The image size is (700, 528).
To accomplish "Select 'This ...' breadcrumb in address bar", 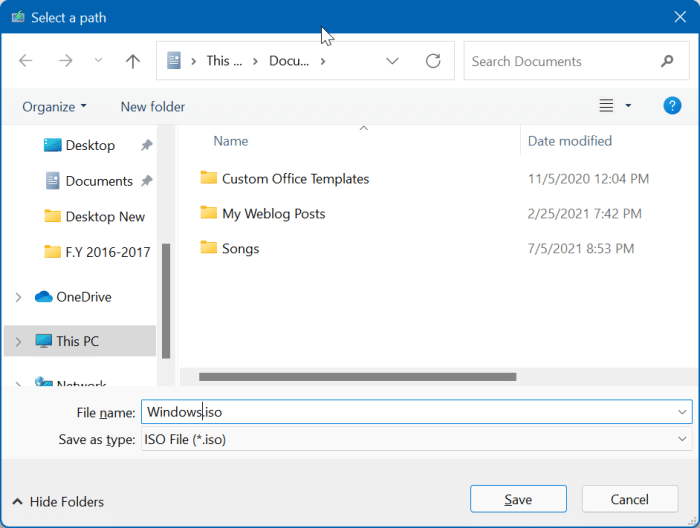I will 224,61.
